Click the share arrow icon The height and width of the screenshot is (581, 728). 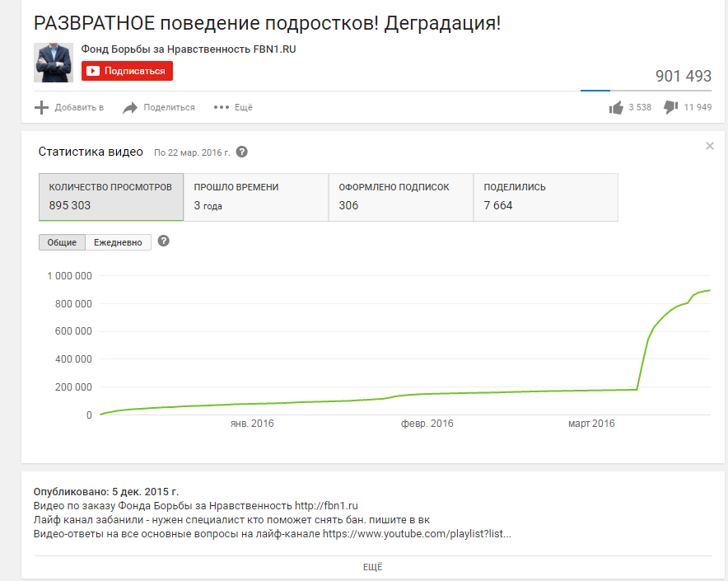130,107
